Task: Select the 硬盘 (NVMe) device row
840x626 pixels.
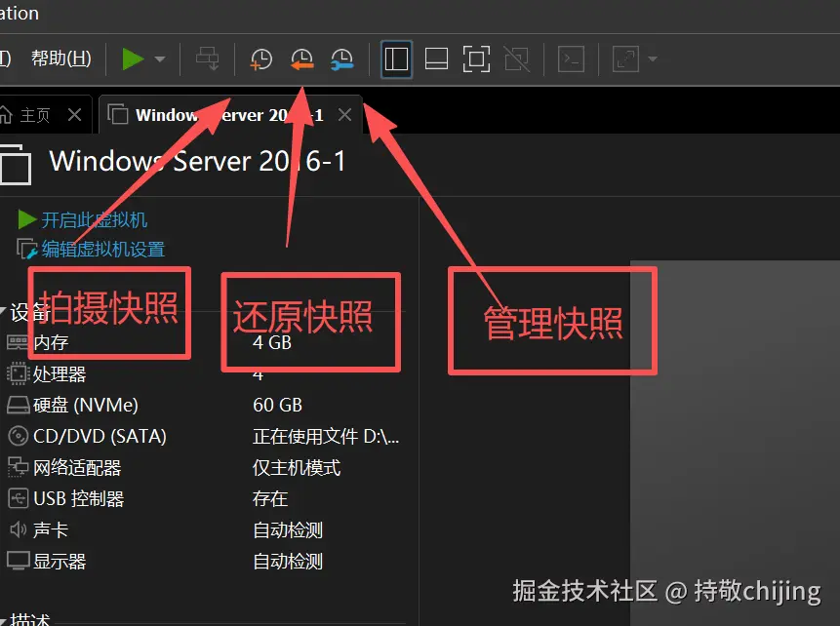Action: (x=204, y=405)
